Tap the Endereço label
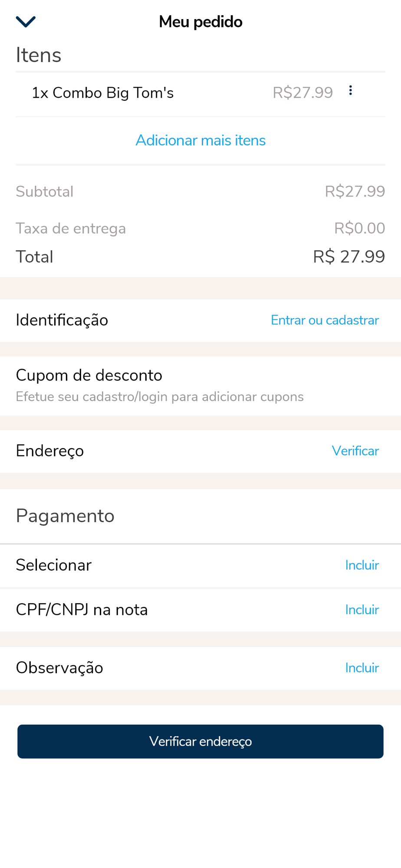The image size is (401, 868). pyautogui.click(x=50, y=451)
